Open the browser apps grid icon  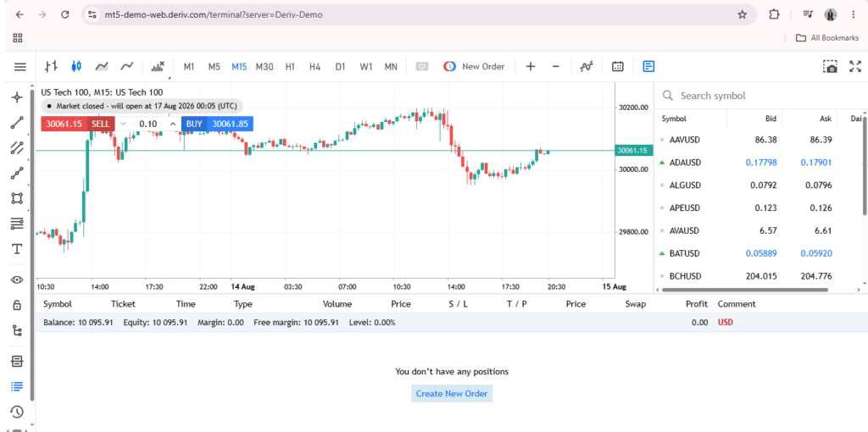(18, 37)
